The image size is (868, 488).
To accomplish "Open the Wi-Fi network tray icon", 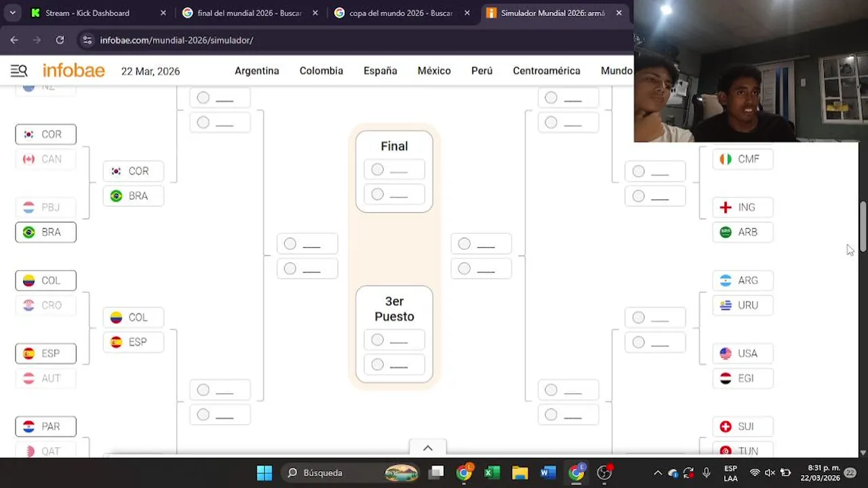I will (x=755, y=473).
